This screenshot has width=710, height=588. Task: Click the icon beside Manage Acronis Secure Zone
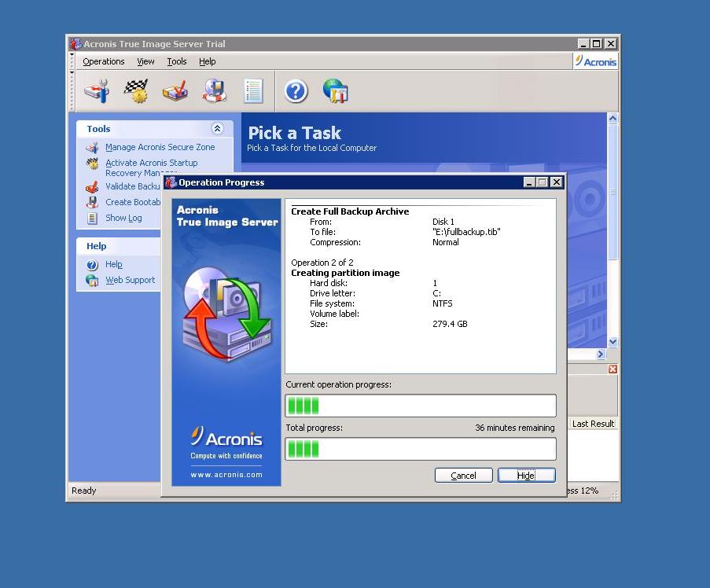pyautogui.click(x=92, y=148)
